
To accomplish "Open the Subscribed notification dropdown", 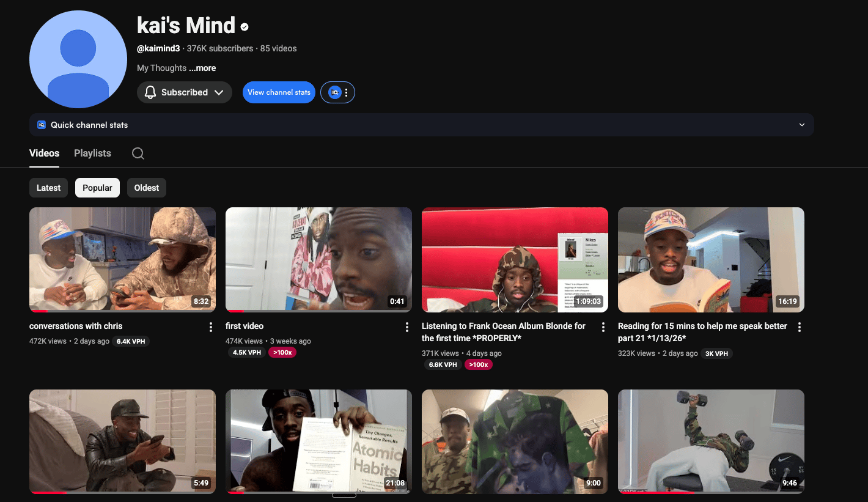I will (x=185, y=92).
